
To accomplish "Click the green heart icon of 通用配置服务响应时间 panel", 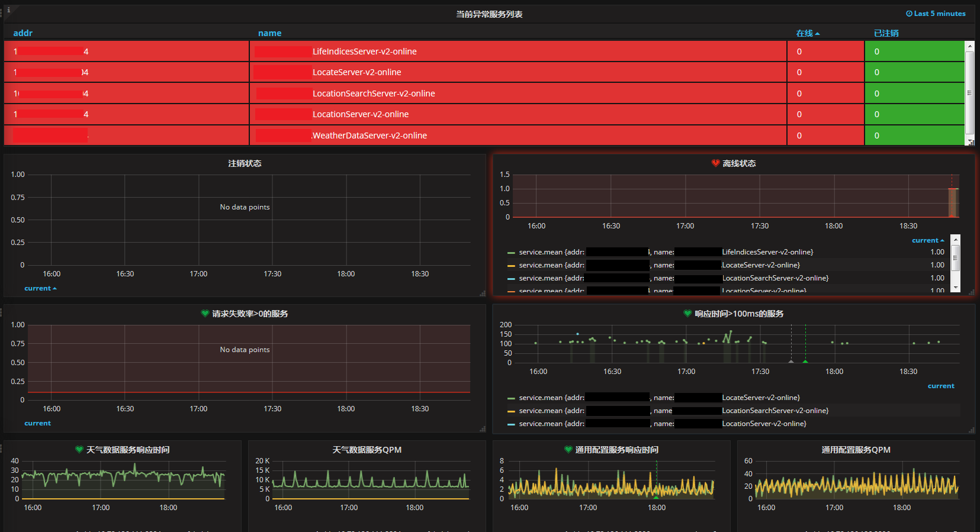I will (x=568, y=450).
